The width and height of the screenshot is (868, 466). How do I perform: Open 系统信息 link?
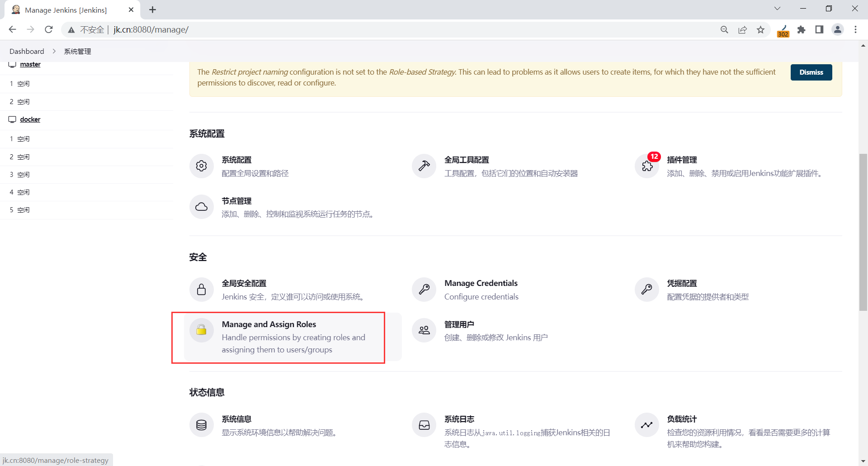point(236,419)
